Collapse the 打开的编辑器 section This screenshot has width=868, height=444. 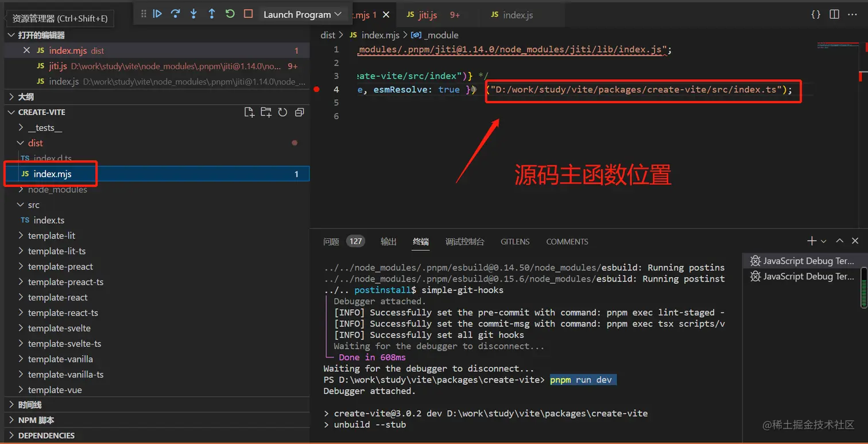(x=157, y=35)
